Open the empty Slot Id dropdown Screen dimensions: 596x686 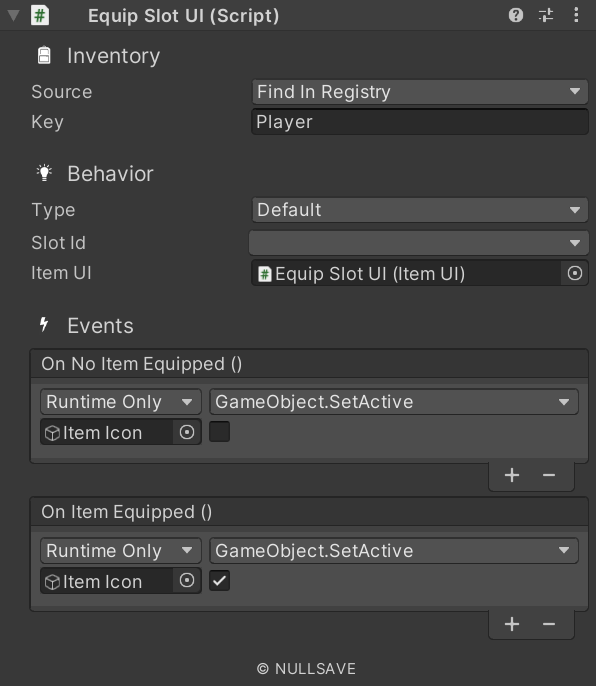[x=419, y=243]
